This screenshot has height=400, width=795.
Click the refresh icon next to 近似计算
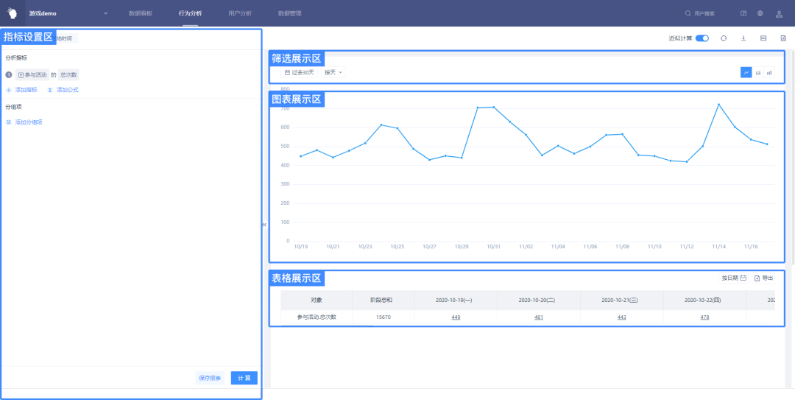click(x=723, y=38)
